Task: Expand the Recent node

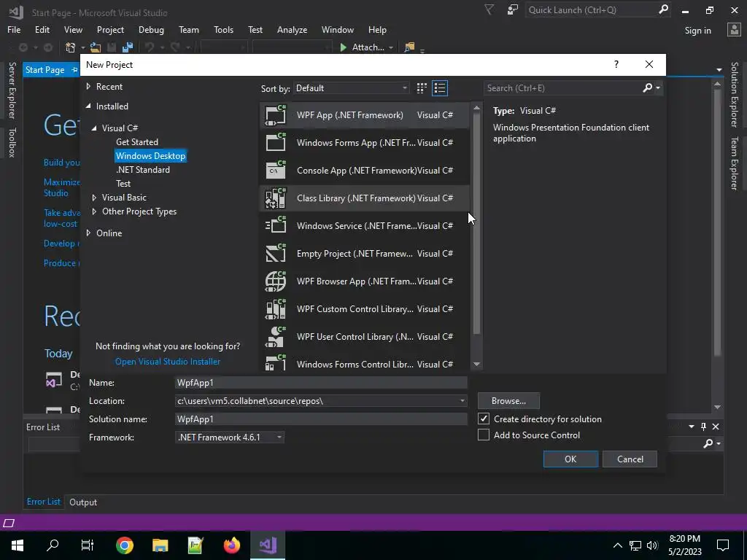Action: pos(88,87)
